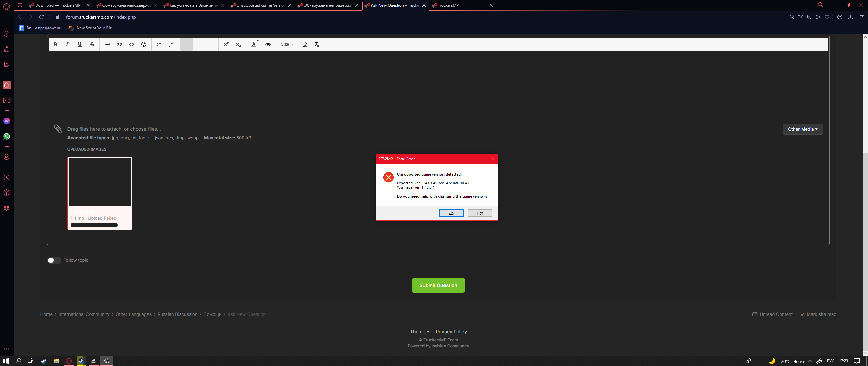
Task: Open the emoji picker
Action: pyautogui.click(x=144, y=44)
